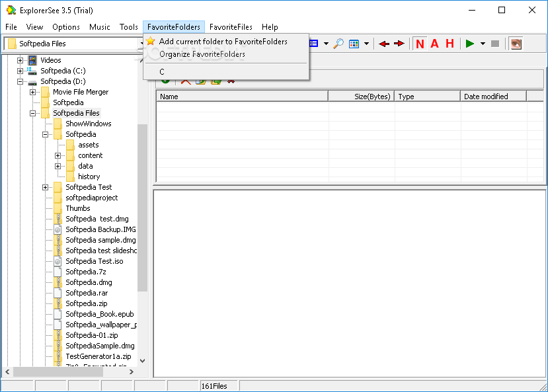The height and width of the screenshot is (392, 548).
Task: Select softpediaproject folder in tree
Action: (92, 198)
